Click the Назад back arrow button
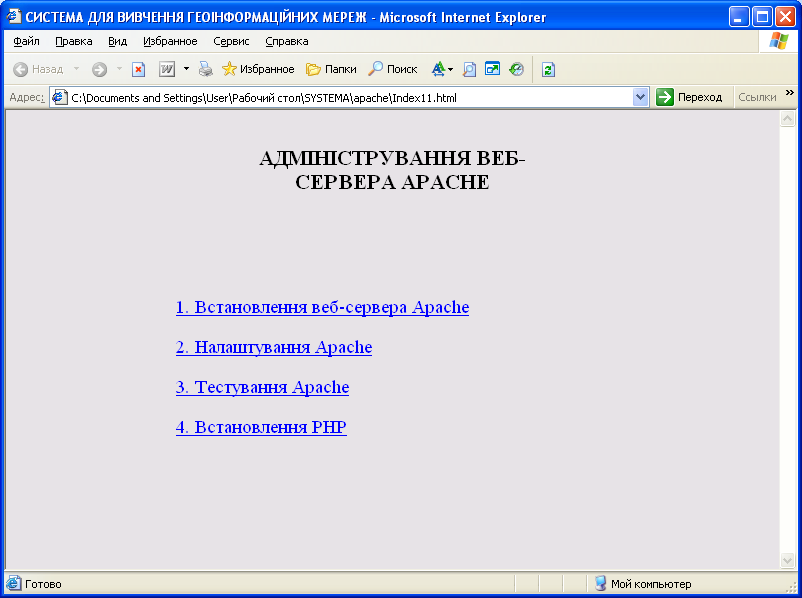The height and width of the screenshot is (598, 802). click(38, 69)
